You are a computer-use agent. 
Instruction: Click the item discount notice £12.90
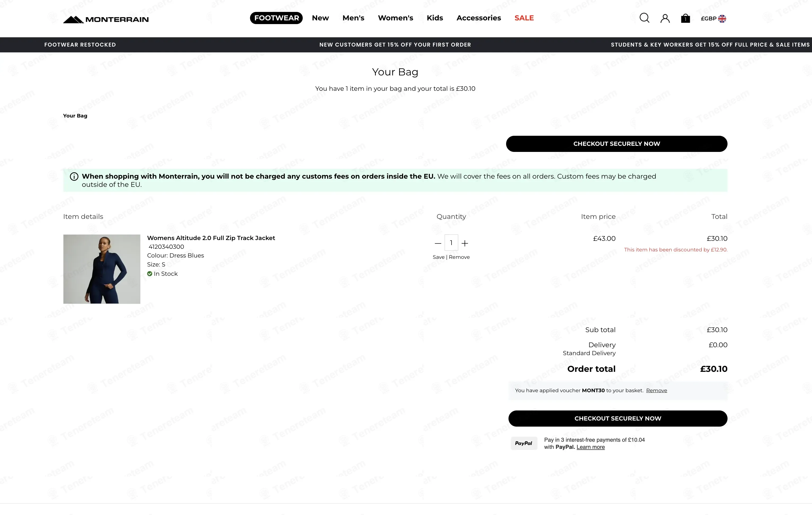676,250
